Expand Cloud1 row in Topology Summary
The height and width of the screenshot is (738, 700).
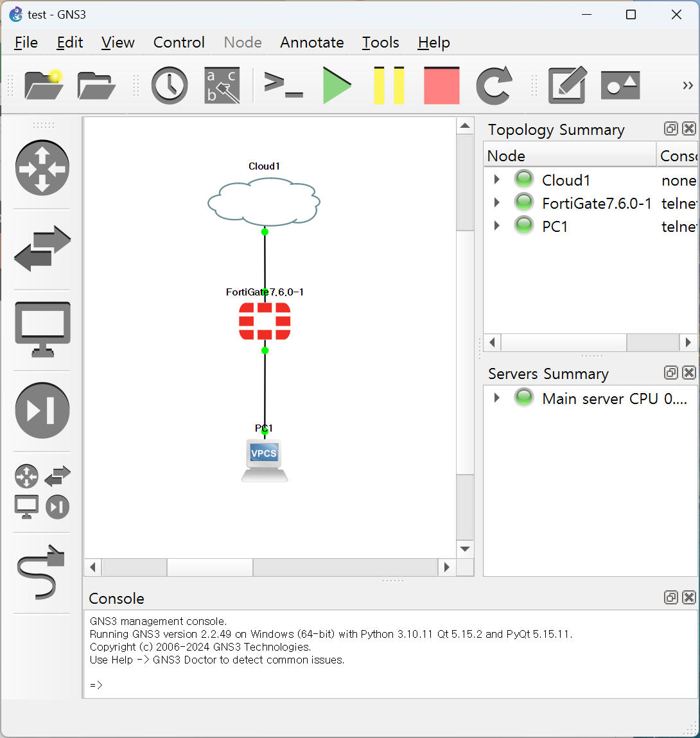point(496,179)
